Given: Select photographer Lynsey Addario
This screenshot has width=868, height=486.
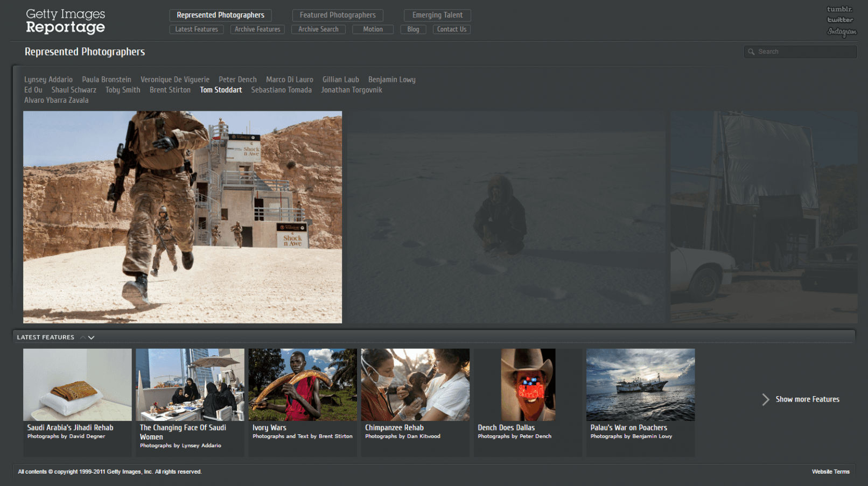Looking at the screenshot, I should [48, 79].
